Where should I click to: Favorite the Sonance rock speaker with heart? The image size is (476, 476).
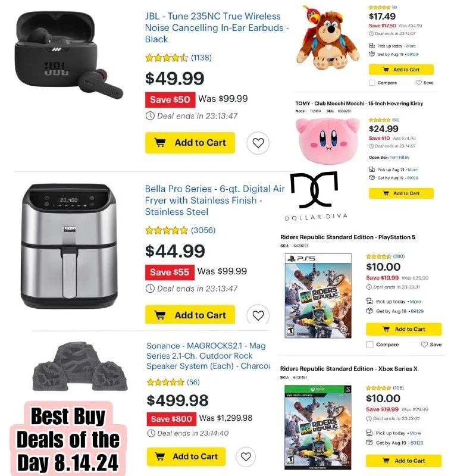(246, 456)
